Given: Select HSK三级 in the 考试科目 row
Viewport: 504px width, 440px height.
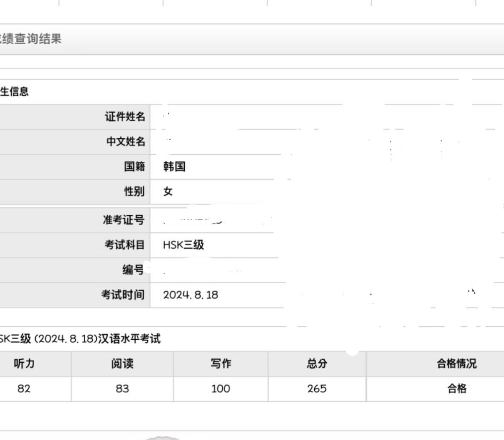Looking at the screenshot, I should pos(183,245).
